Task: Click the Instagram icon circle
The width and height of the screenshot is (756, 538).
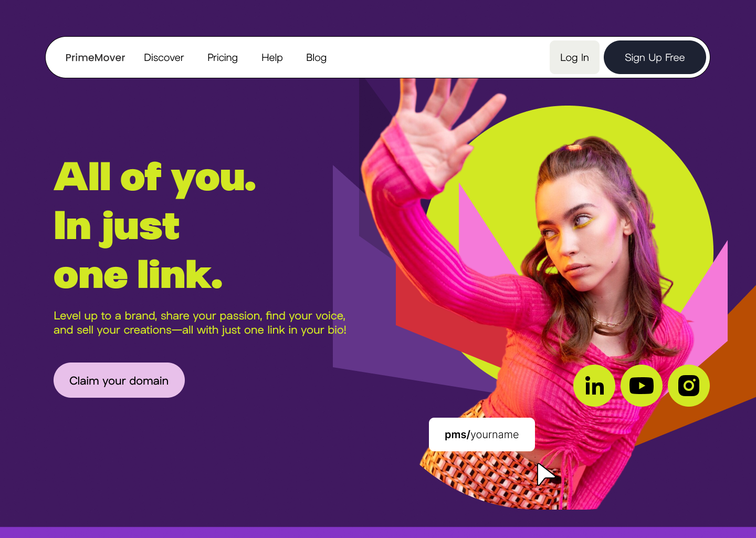Action: click(689, 386)
